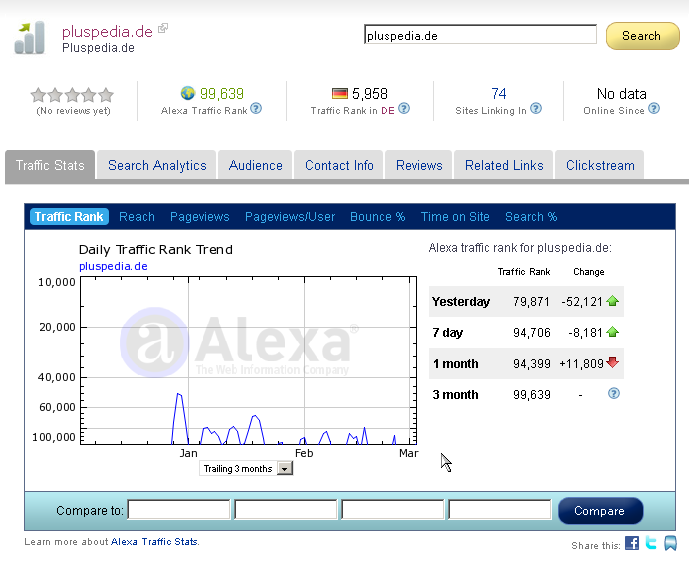Viewport: 689px width, 562px height.
Task: Click the five-star rating icons
Action: coord(72,94)
